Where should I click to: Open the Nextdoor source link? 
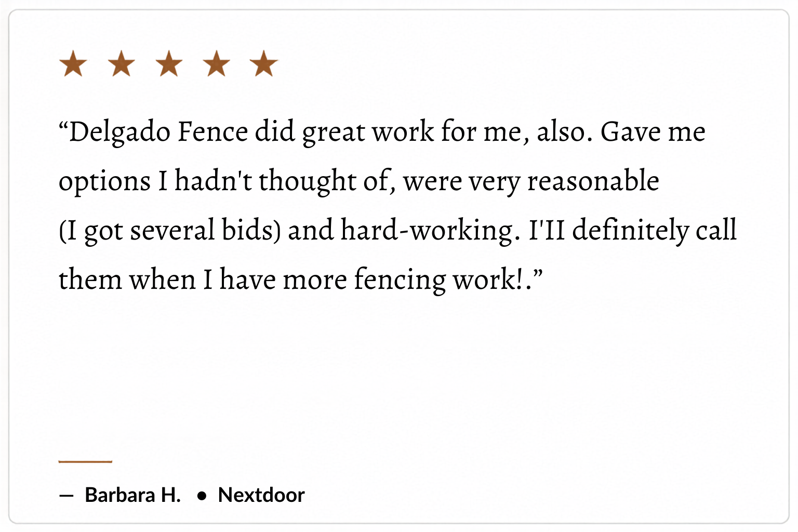pyautogui.click(x=261, y=495)
